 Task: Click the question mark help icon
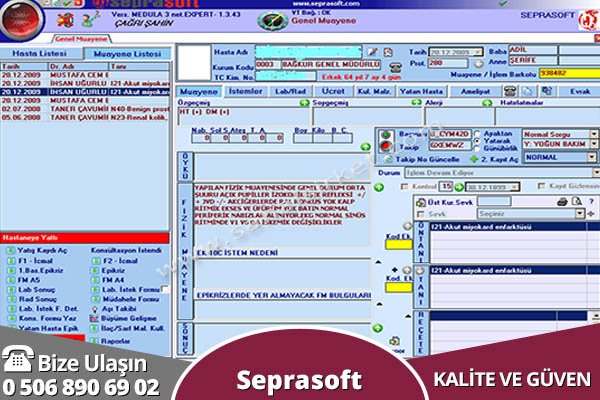(x=591, y=201)
